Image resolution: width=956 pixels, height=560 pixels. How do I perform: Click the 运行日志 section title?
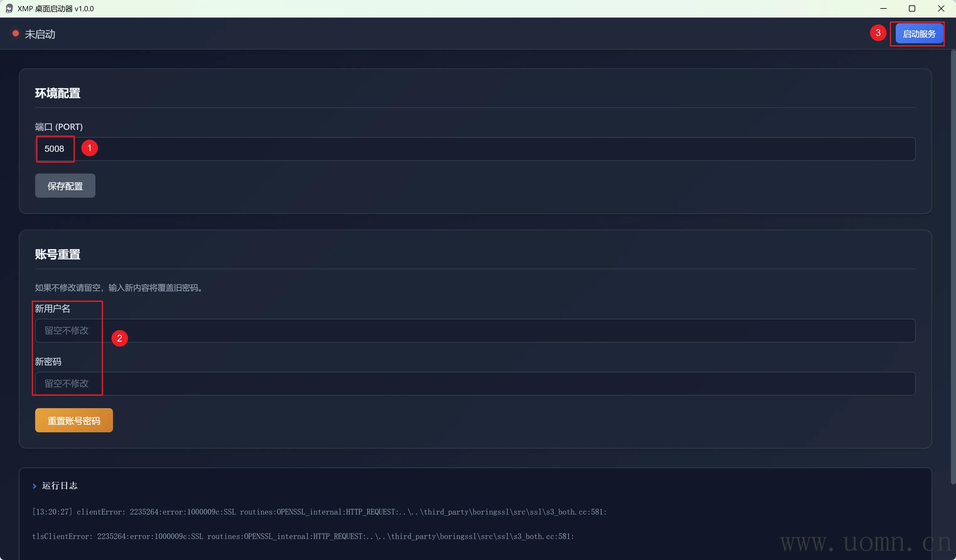[x=60, y=486]
